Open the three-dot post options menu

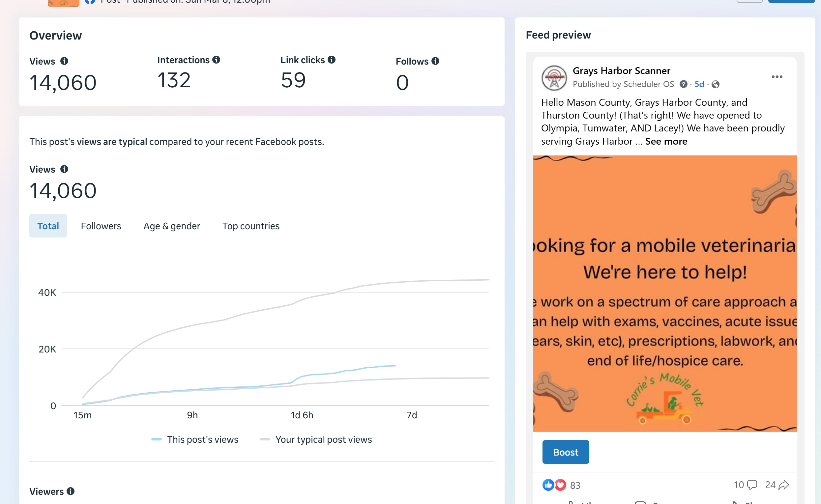(x=777, y=77)
